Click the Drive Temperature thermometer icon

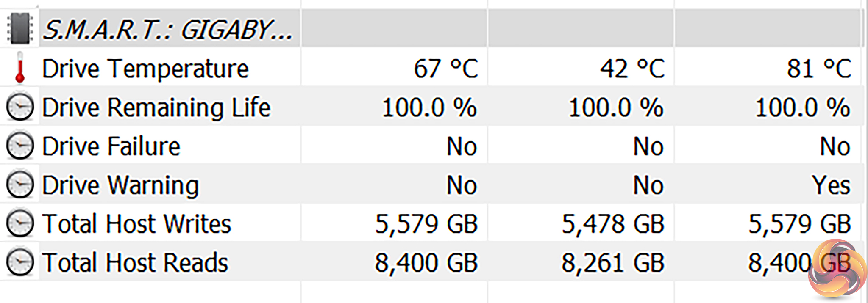(x=19, y=68)
